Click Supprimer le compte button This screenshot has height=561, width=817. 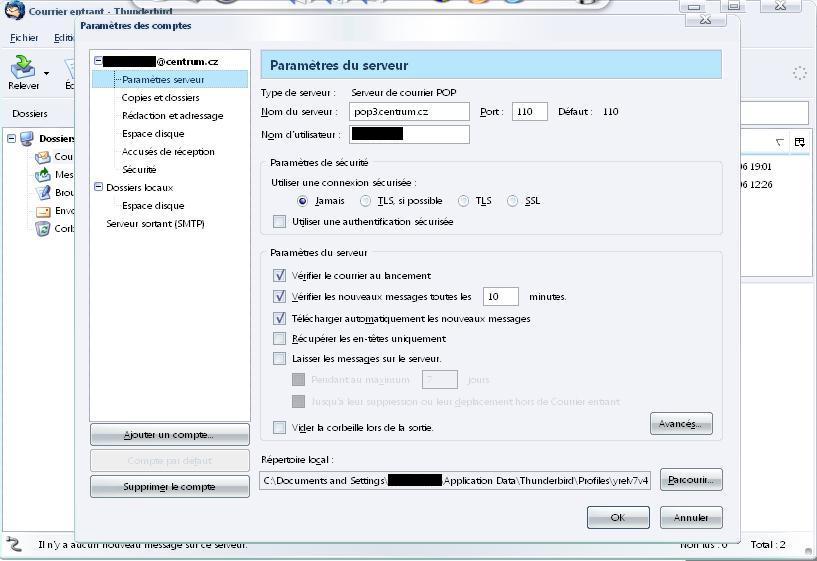[x=169, y=487]
